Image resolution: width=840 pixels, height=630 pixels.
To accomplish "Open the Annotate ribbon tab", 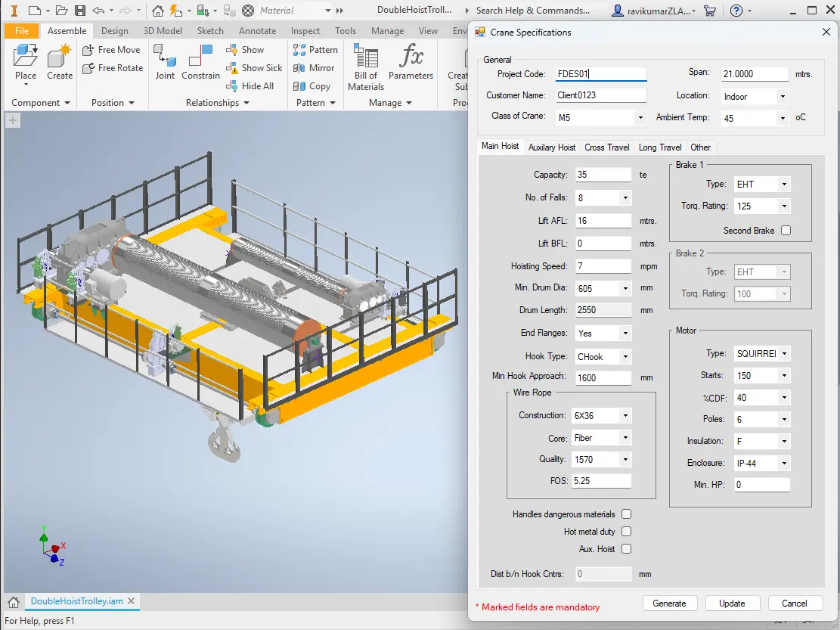I will click(x=257, y=31).
